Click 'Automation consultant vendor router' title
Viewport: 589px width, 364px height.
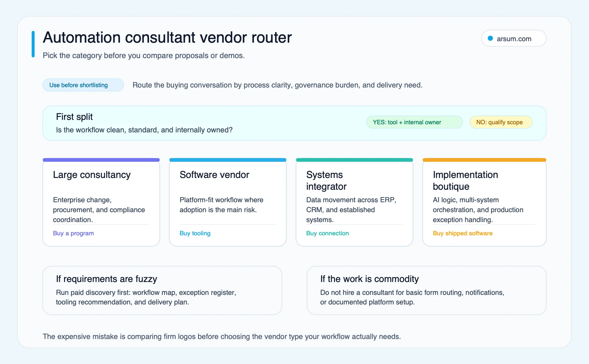(167, 38)
